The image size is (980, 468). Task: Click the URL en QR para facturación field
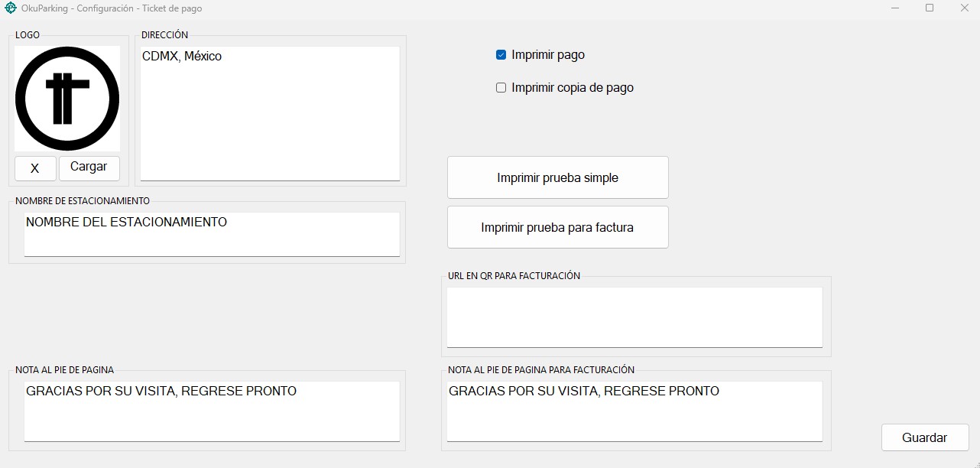pos(634,317)
